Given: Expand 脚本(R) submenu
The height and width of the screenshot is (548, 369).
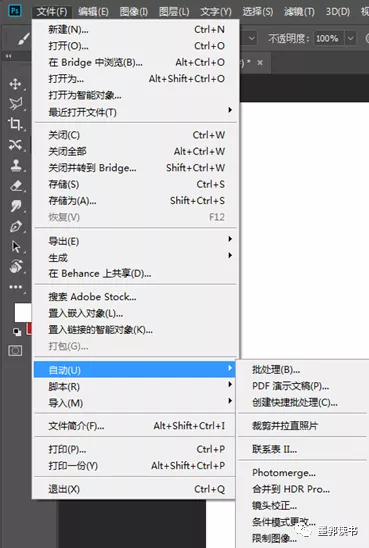Looking at the screenshot, I should [x=136, y=387].
